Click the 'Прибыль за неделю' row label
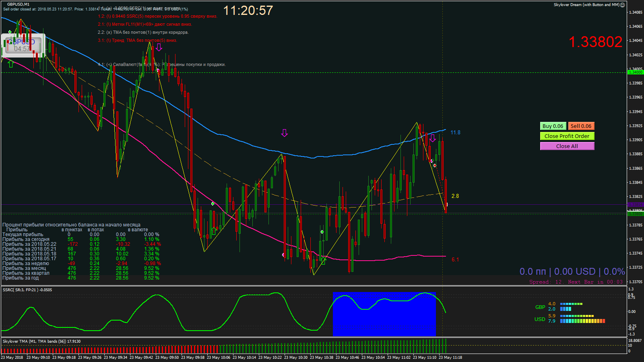The width and height of the screenshot is (644, 362). click(x=26, y=263)
